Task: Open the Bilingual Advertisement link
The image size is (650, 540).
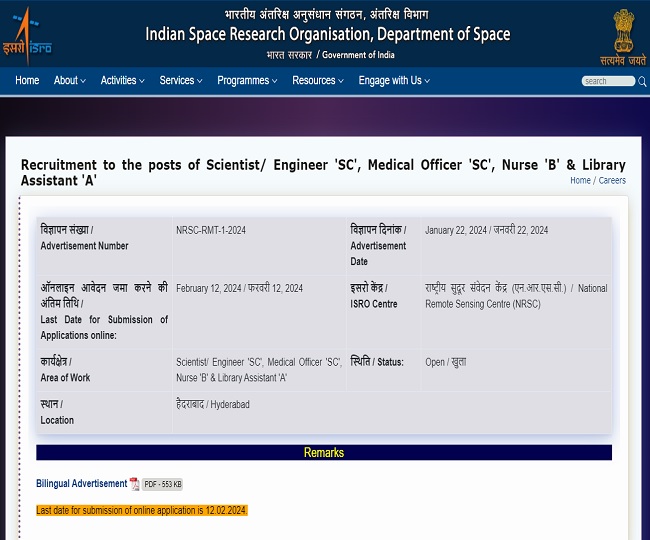Action: click(x=82, y=484)
